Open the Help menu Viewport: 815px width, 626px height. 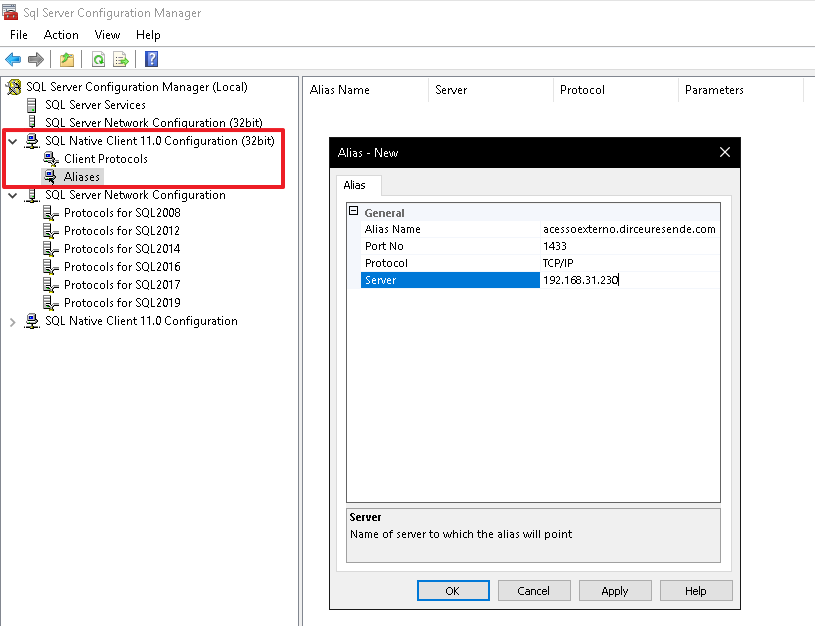click(x=148, y=35)
